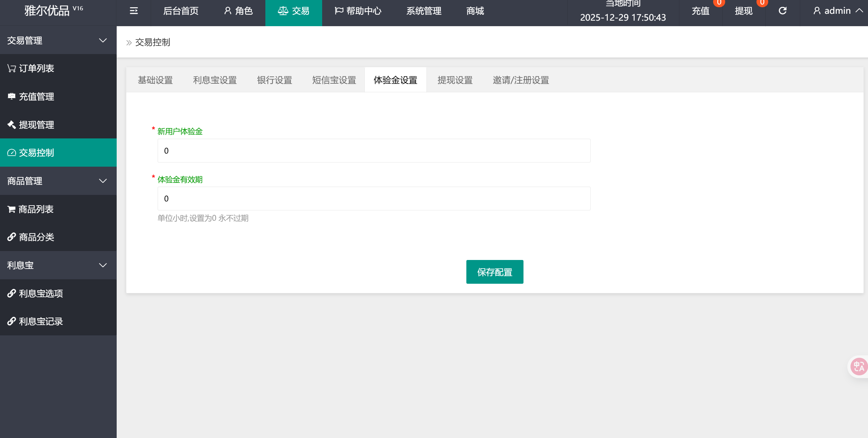This screenshot has height=438, width=868.
Task: Collapse the 商品管理 sidebar section
Action: pyautogui.click(x=58, y=181)
